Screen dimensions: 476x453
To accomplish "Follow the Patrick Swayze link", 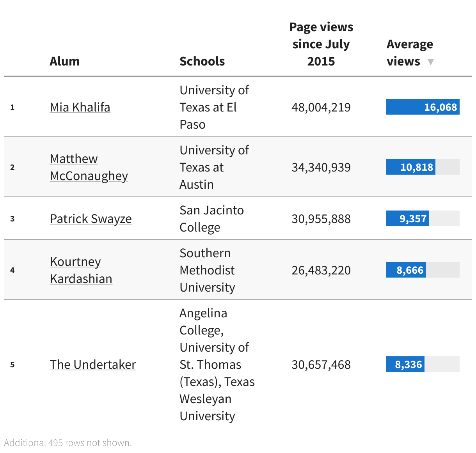I will click(x=91, y=219).
